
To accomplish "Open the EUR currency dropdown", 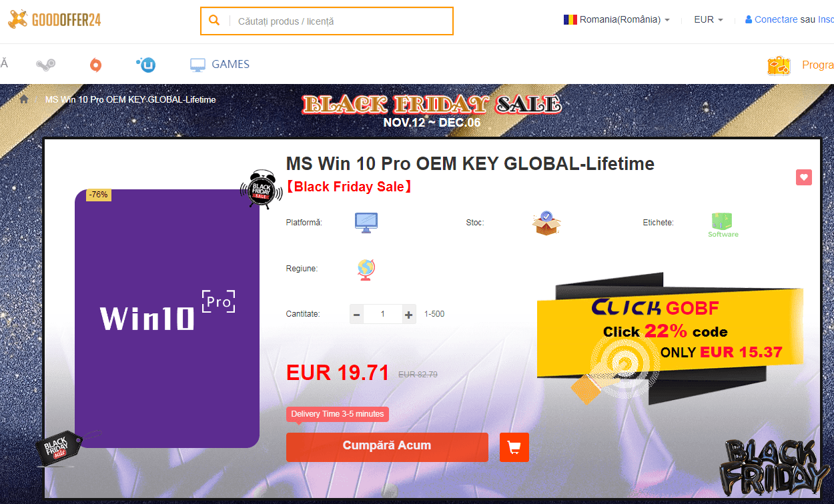I will 709,20.
